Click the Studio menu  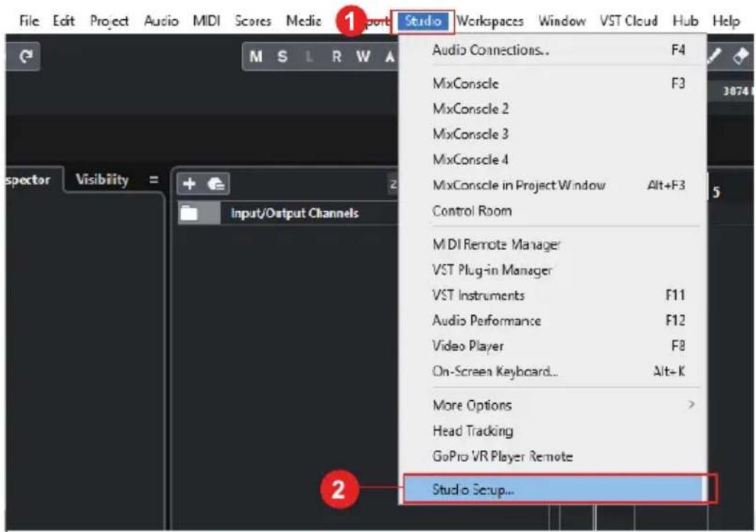[423, 21]
